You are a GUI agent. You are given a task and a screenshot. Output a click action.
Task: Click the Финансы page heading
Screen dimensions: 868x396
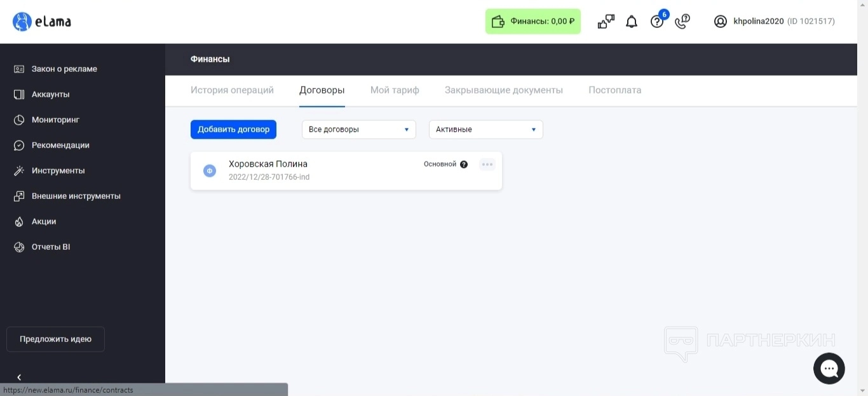pyautogui.click(x=210, y=59)
